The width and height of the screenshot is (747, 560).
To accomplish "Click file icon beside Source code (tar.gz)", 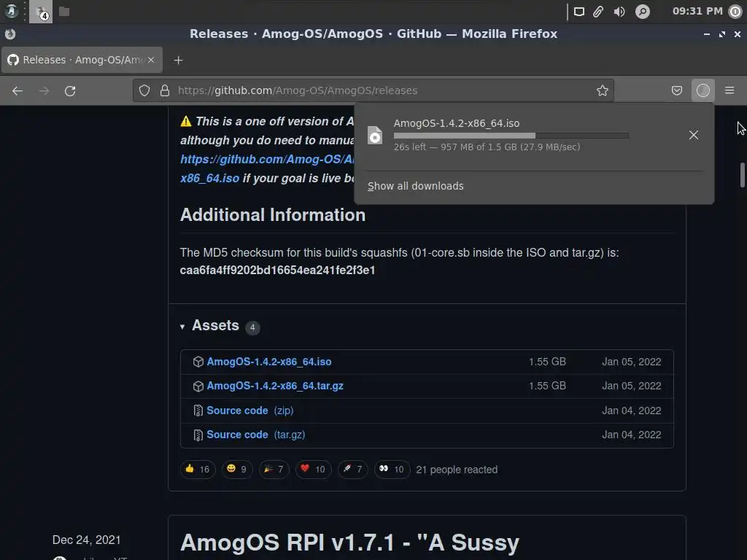I will point(198,435).
